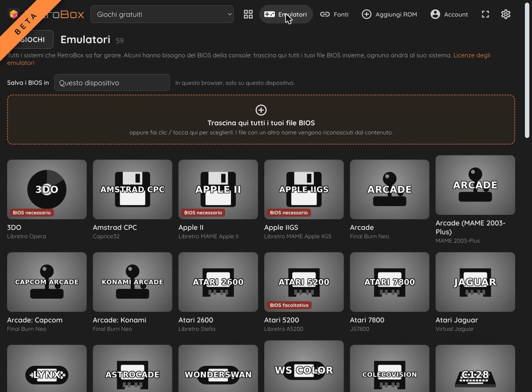Open the WonderSwan emulator tile
This screenshot has height=392, width=532.
pyautogui.click(x=218, y=369)
